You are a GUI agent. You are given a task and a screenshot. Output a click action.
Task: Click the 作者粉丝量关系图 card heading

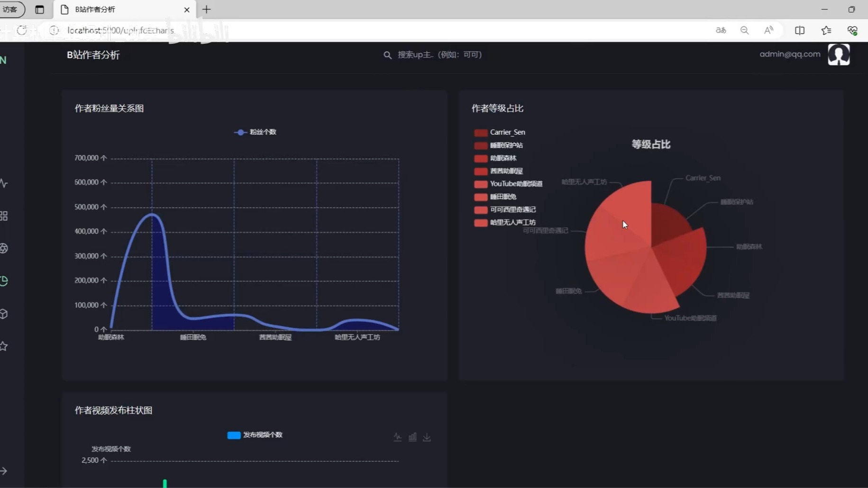click(109, 108)
